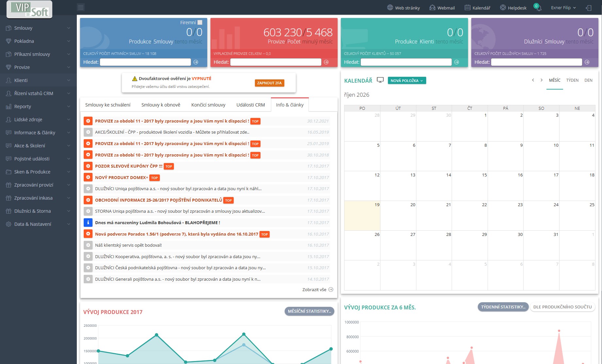Open the Končící smlouvy tab
The height and width of the screenshot is (364, 602).
coord(209,105)
